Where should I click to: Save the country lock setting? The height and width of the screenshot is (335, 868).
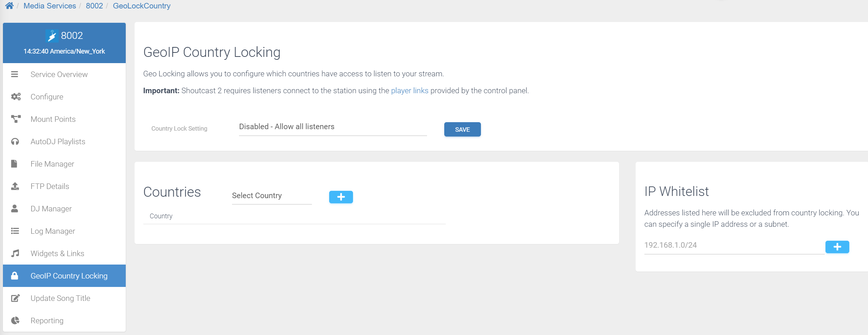pyautogui.click(x=462, y=130)
